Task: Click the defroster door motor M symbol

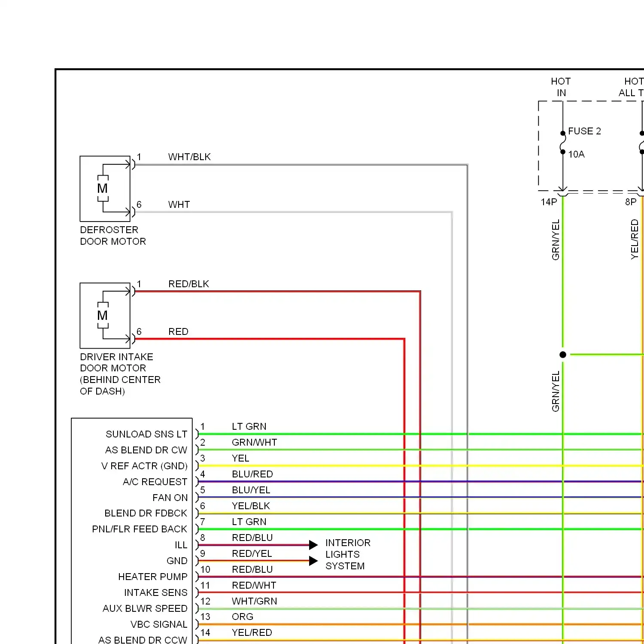Action: point(103,188)
